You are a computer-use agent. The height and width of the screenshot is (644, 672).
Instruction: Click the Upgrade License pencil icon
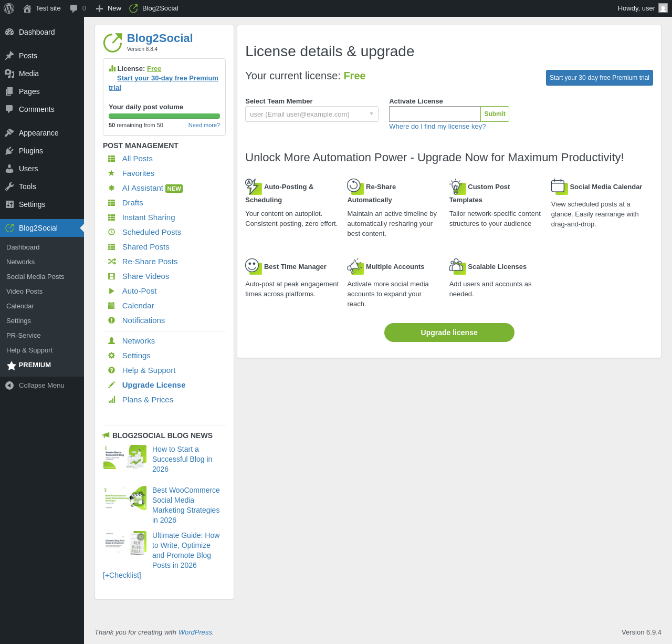[x=111, y=385]
